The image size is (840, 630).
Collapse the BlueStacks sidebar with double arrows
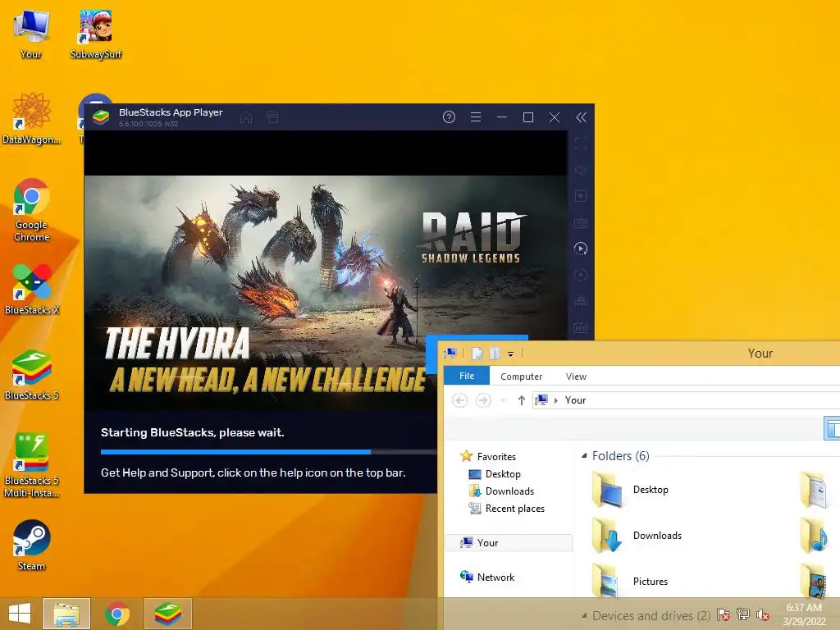pyautogui.click(x=582, y=117)
